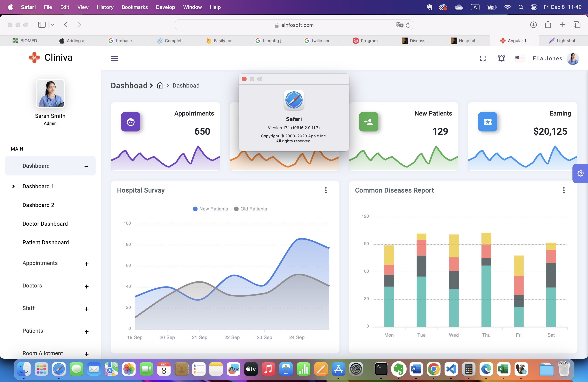Open the Bookmarks menu
This screenshot has width=588, height=382.
pos(135,7)
